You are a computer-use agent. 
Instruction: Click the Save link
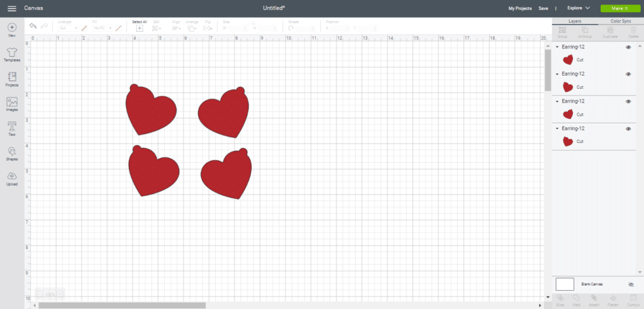(x=543, y=8)
